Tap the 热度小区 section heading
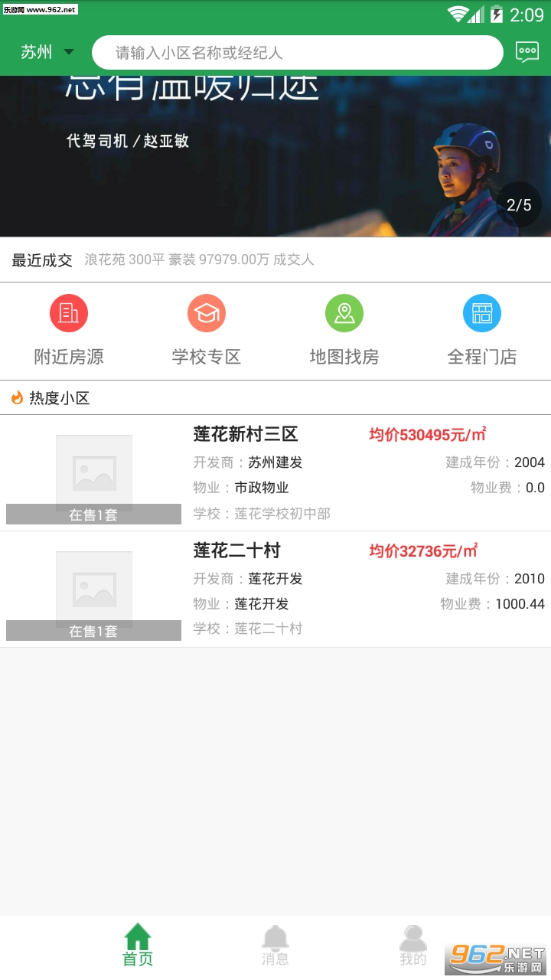 click(60, 398)
